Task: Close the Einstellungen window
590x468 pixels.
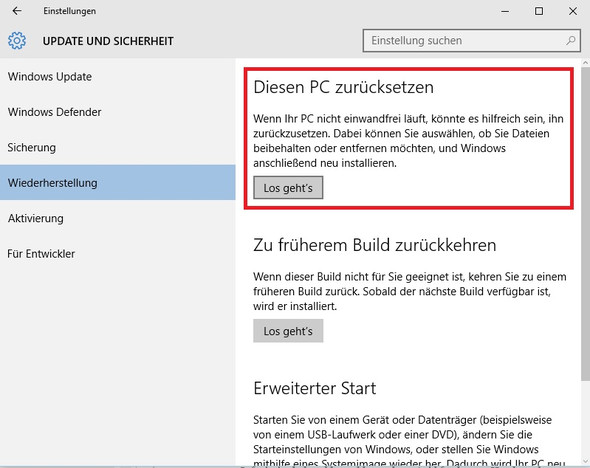Action: click(x=573, y=11)
